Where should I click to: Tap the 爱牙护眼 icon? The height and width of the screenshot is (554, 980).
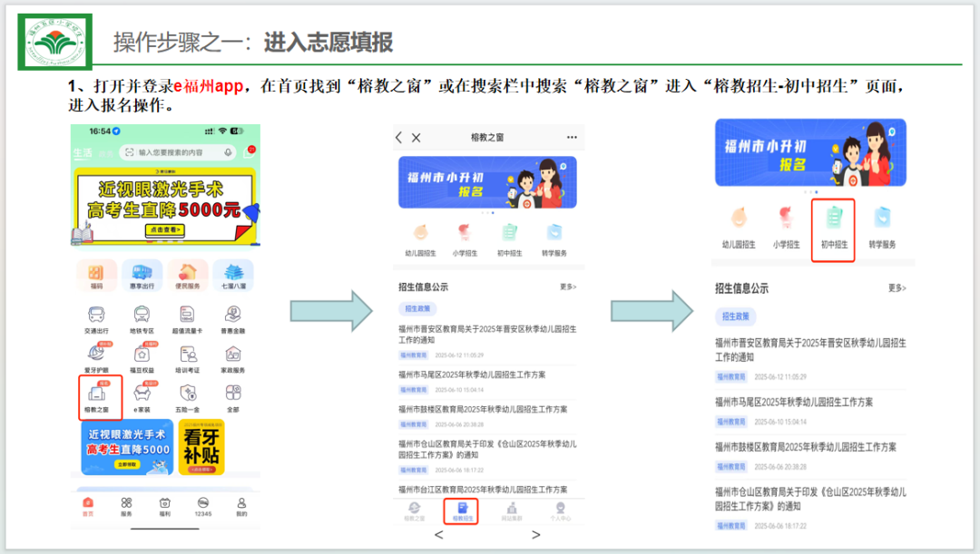point(96,358)
